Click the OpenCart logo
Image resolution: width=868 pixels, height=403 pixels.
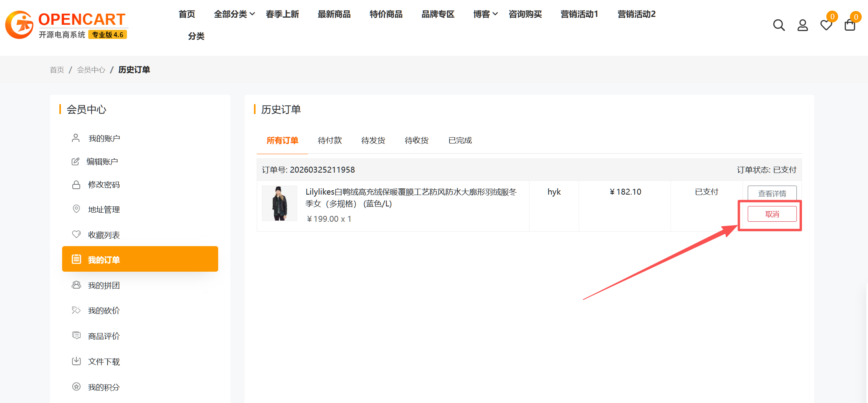pyautogui.click(x=66, y=25)
